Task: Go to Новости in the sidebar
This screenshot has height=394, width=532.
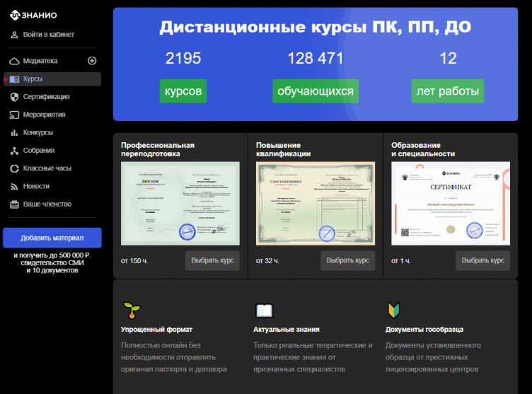Action: click(x=36, y=186)
